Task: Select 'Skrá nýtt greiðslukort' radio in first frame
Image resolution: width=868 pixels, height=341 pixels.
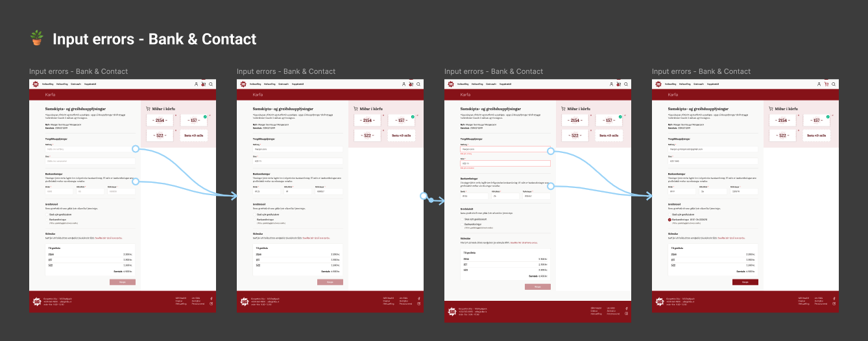Action: (47, 215)
